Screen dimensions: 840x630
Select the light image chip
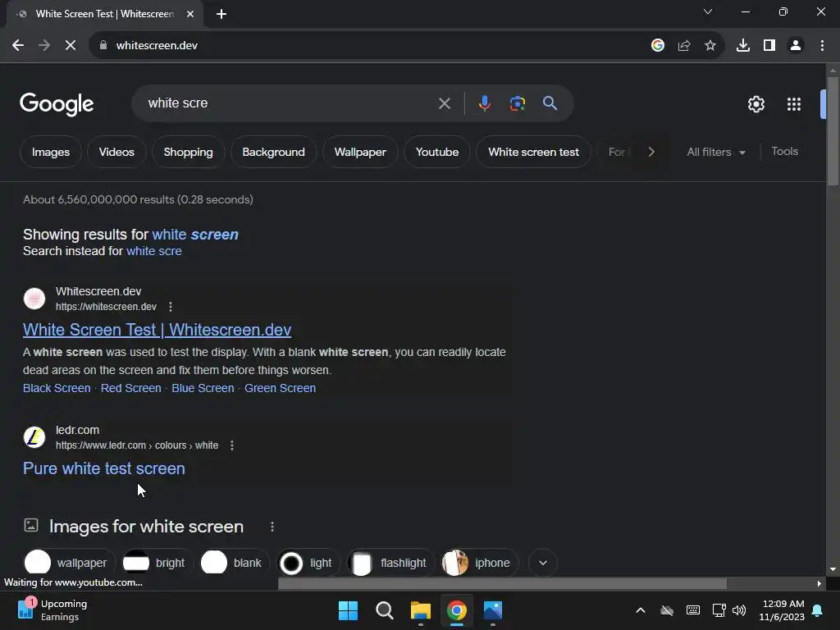point(308,563)
